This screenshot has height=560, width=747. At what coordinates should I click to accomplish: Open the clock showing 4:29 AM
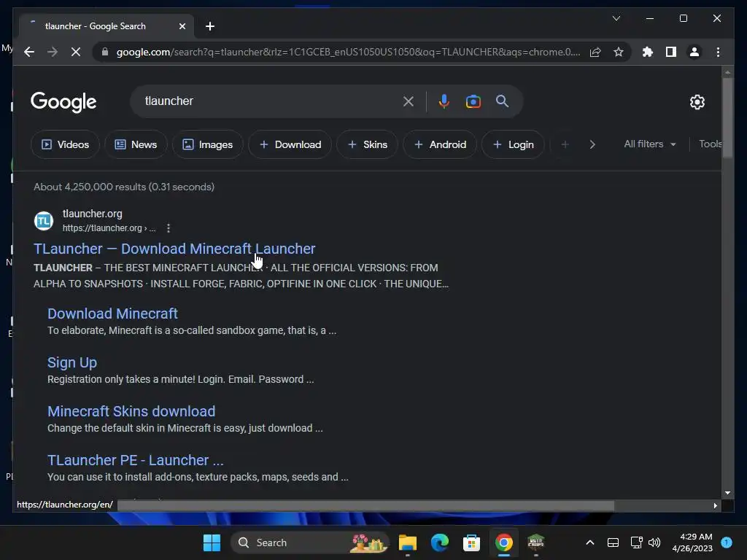click(692, 542)
